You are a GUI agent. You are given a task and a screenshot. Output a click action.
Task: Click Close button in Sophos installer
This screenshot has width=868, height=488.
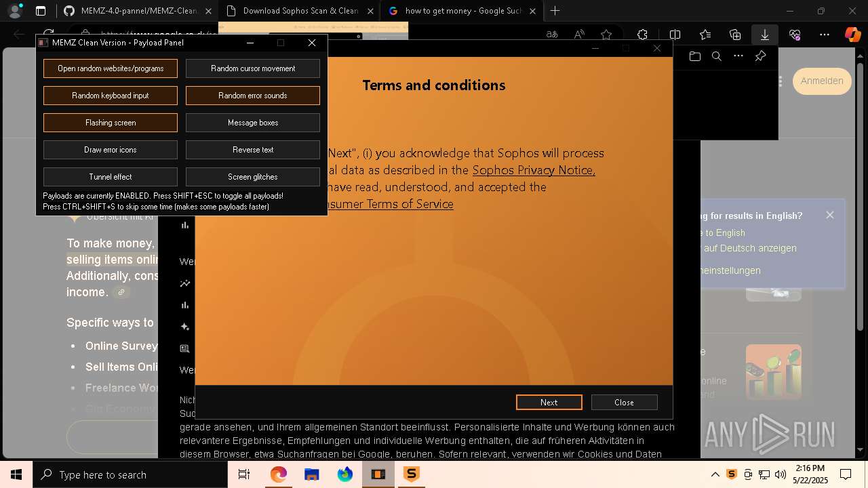[624, 402]
